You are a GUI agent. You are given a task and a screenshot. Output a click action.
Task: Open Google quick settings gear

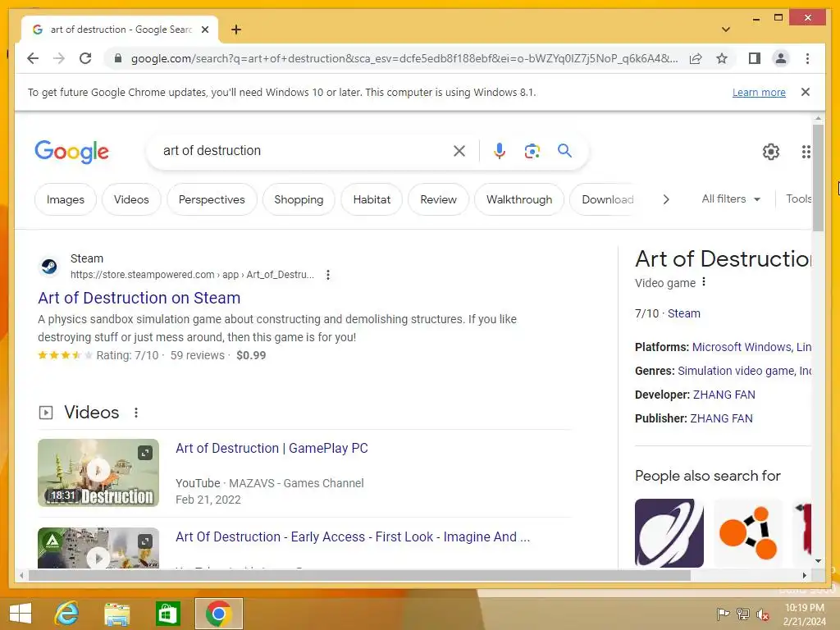(770, 152)
